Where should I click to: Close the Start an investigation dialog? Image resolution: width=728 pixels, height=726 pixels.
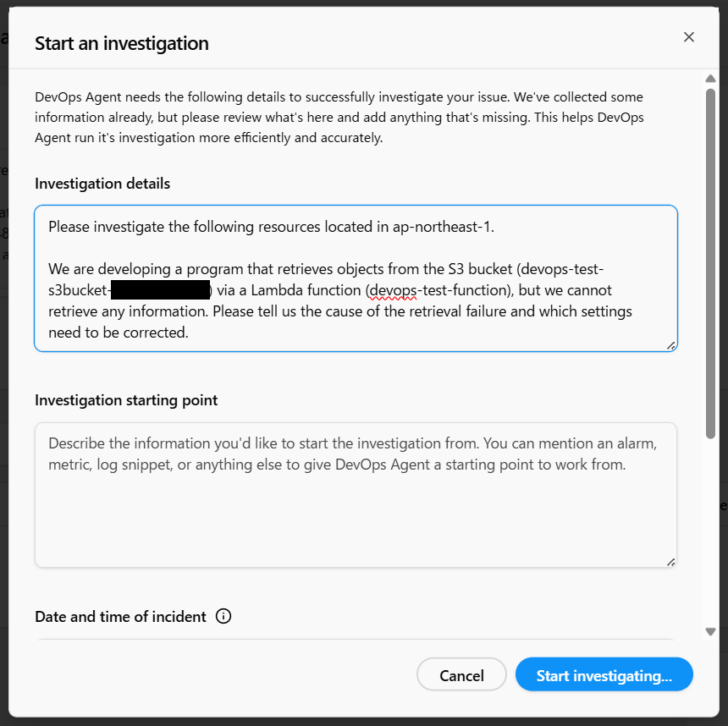coord(688,36)
